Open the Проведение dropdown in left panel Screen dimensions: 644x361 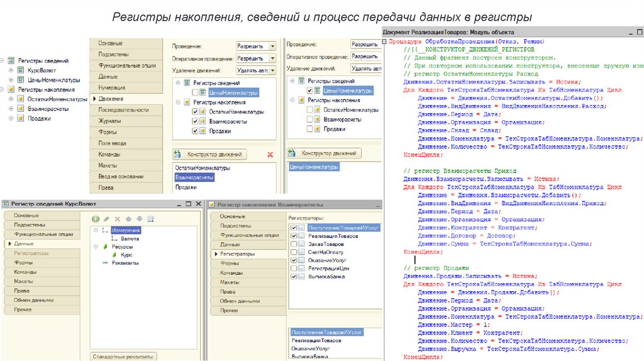272,46
